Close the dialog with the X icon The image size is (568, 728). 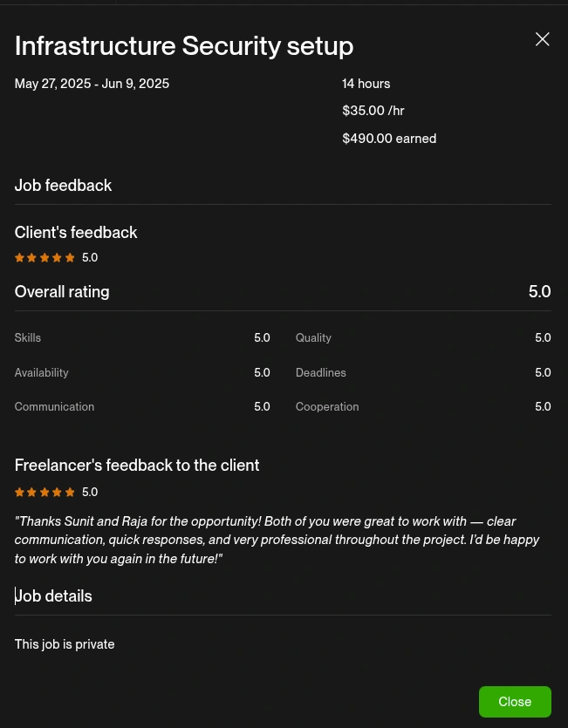[x=542, y=39]
